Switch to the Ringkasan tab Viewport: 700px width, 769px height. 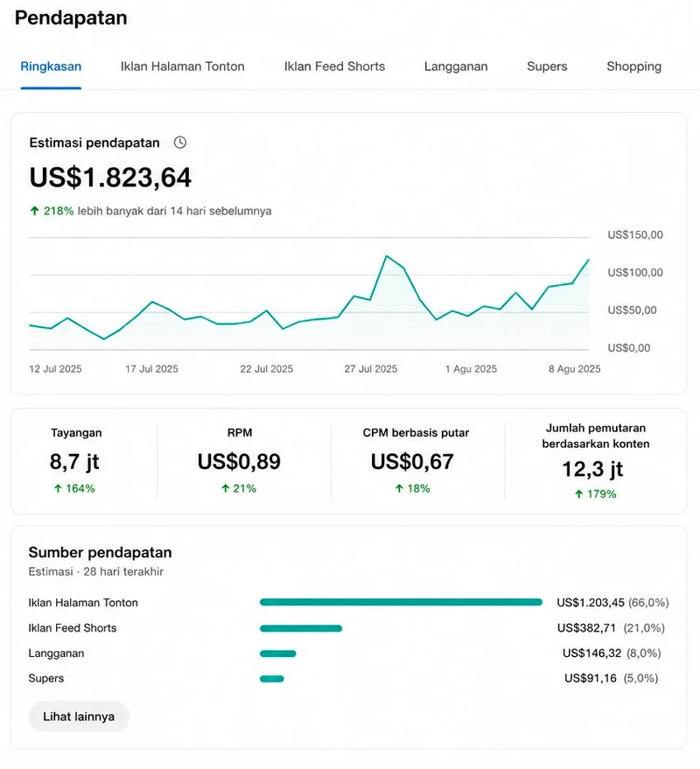click(51, 66)
